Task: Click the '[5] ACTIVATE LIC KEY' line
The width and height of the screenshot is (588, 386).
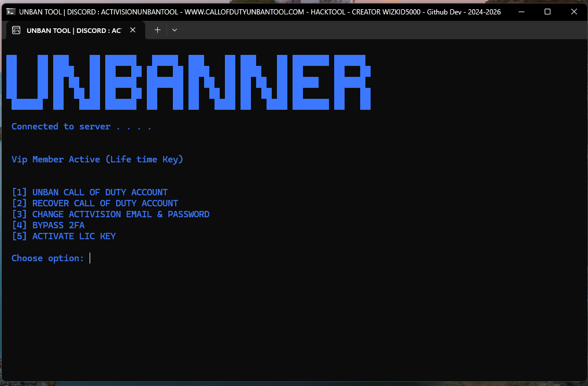Action: [x=64, y=236]
